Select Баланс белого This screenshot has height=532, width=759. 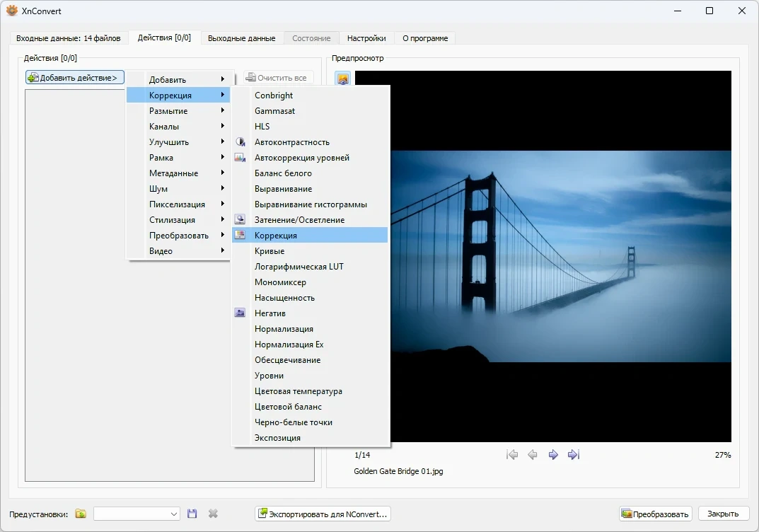(310, 173)
